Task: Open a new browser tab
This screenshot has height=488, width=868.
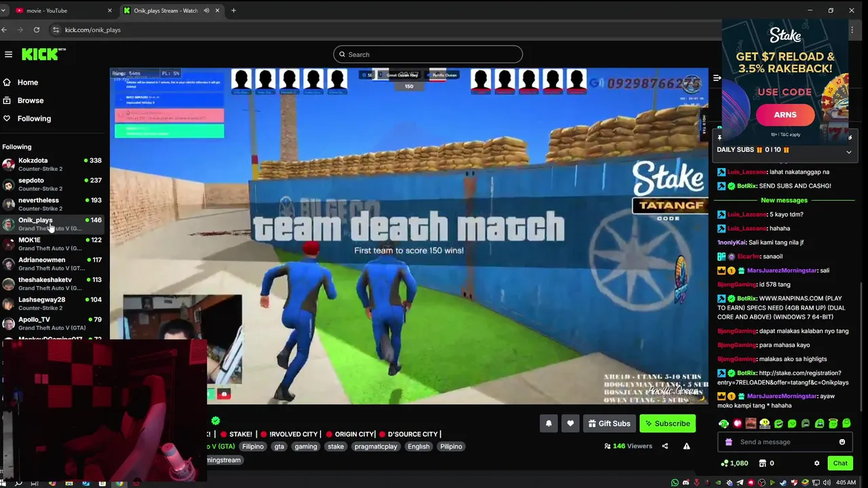Action: coord(233,10)
